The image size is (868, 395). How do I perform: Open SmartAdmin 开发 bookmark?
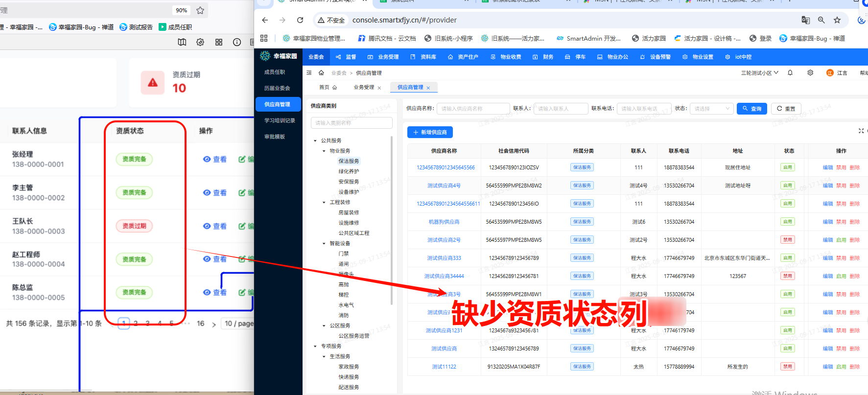click(588, 38)
